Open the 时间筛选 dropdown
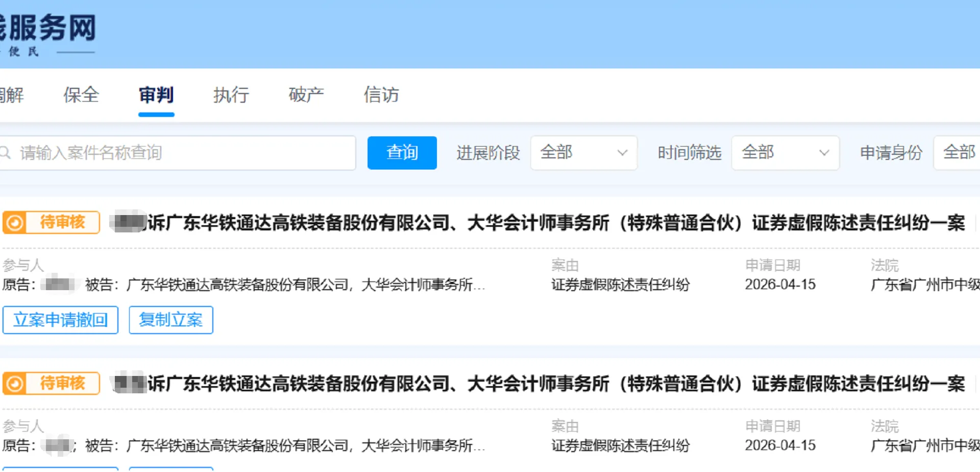This screenshot has width=980, height=472. point(786,153)
